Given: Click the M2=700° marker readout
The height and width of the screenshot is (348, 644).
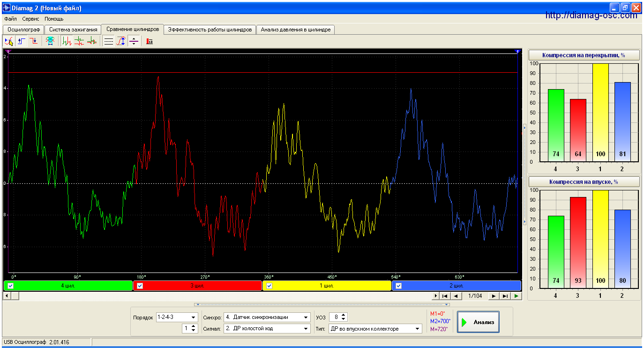Looking at the screenshot, I should tap(440, 321).
